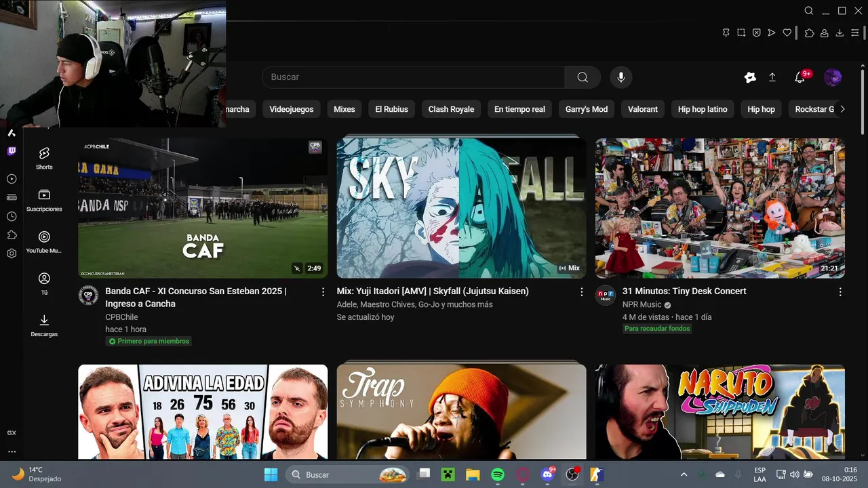Image resolution: width=868 pixels, height=488 pixels.
Task: Open the Banda CAF video thumbnail
Action: tap(203, 208)
